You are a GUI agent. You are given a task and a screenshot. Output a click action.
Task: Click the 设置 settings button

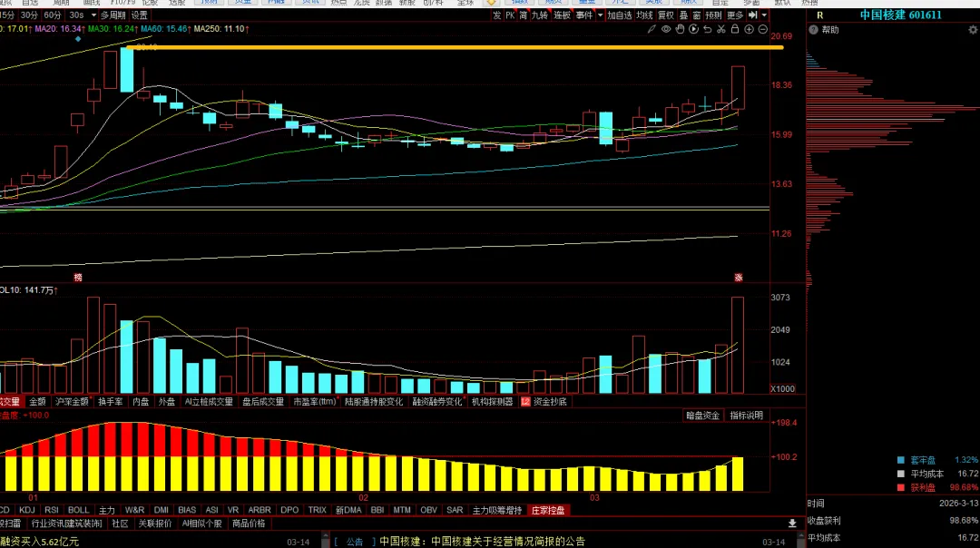coord(140,15)
